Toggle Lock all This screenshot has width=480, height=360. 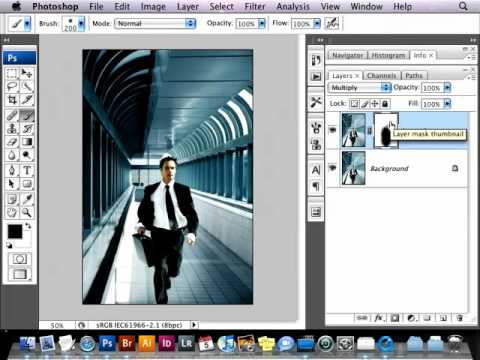coord(385,104)
